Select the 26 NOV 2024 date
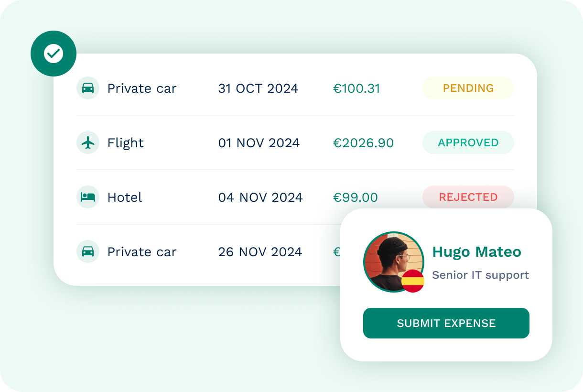Screen dimensions: 583x392 click(x=260, y=252)
